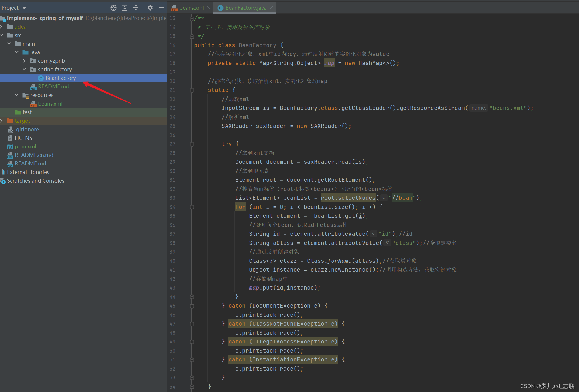Click BeanFactory class name on line 16

click(258, 45)
